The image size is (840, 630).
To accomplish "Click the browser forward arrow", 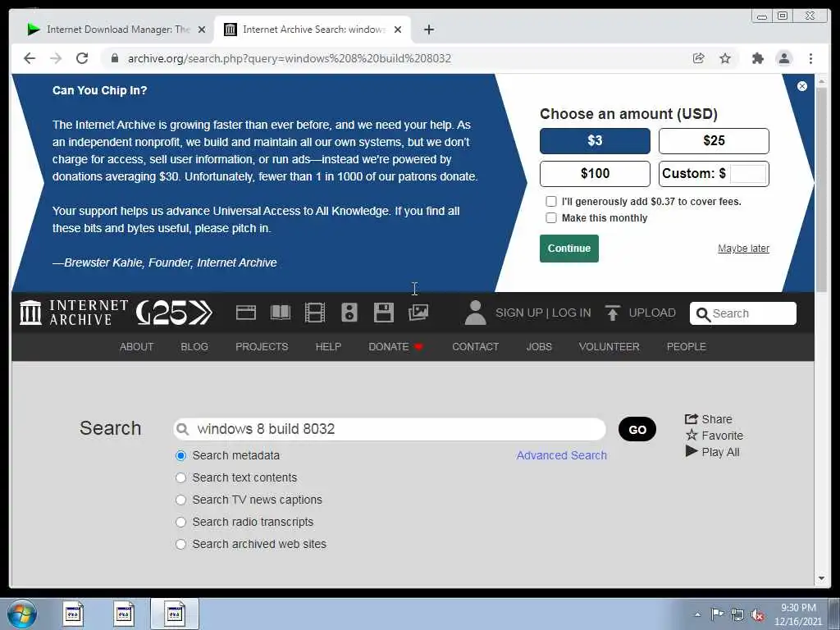I will [x=56, y=58].
